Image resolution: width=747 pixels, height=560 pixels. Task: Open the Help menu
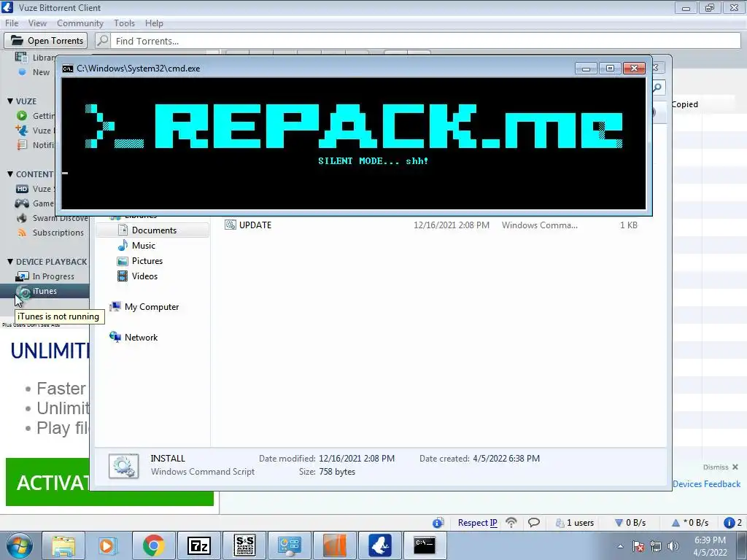tap(154, 23)
